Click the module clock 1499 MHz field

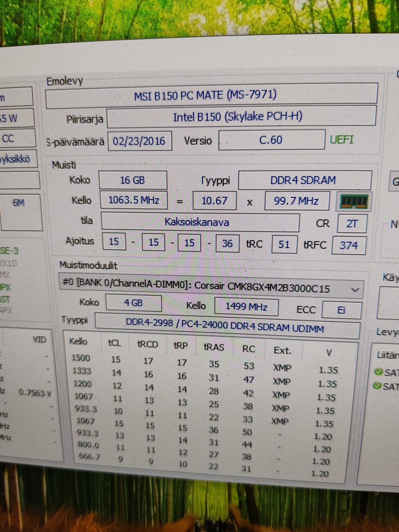246,307
